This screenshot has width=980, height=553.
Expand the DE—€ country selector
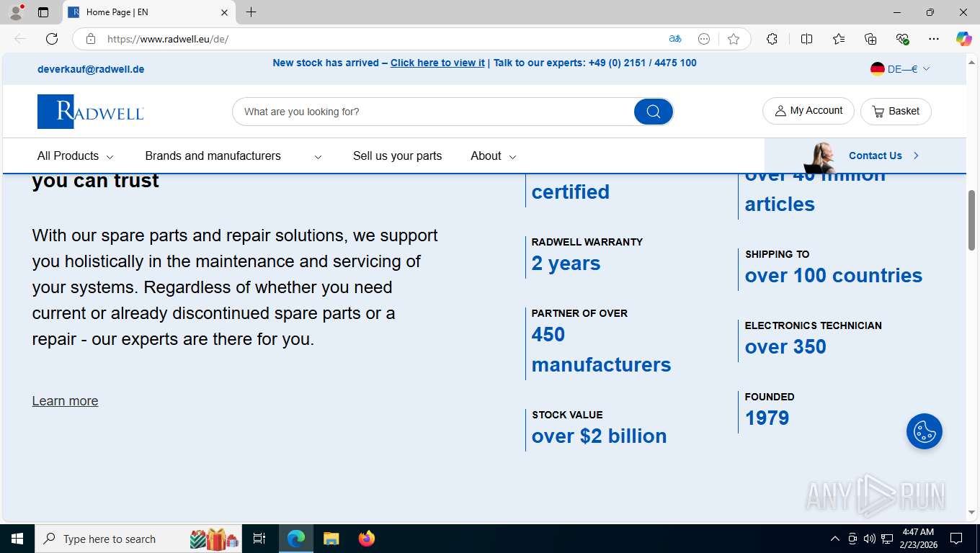(x=900, y=69)
